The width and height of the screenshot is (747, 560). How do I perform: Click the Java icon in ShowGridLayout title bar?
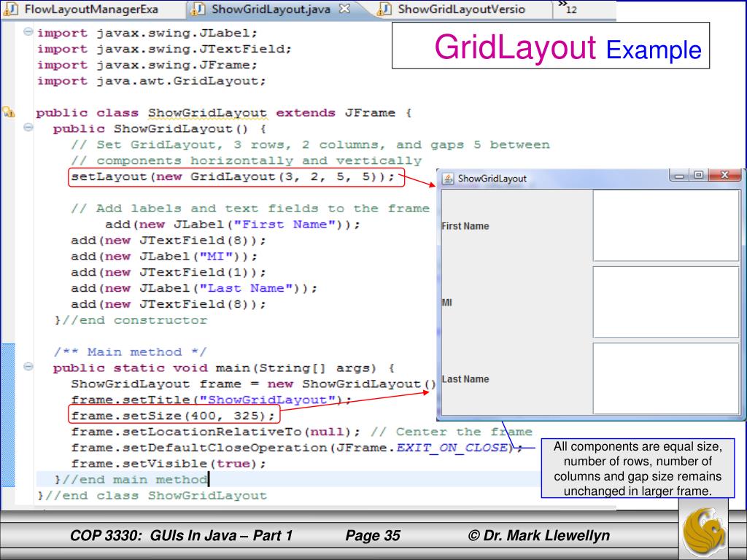448,179
